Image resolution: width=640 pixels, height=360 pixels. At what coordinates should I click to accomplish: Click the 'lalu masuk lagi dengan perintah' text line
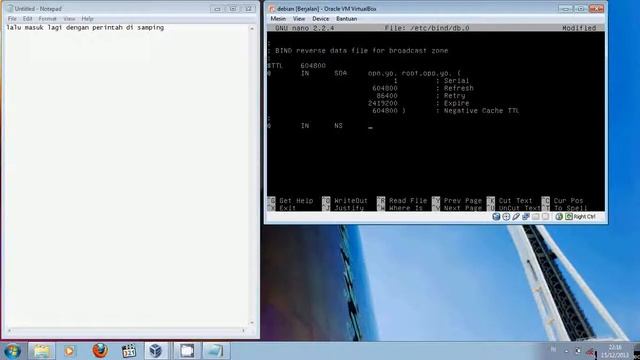(x=85, y=28)
